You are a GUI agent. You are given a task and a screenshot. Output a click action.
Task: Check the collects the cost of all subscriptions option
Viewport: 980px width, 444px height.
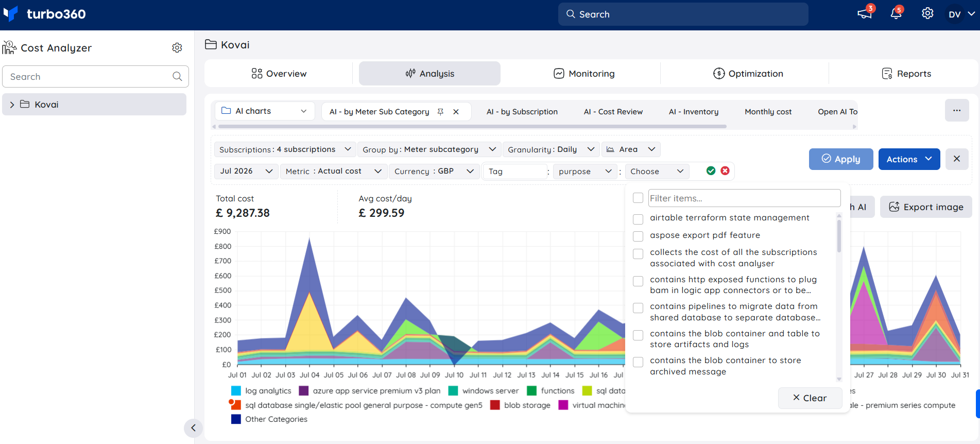coord(638,254)
